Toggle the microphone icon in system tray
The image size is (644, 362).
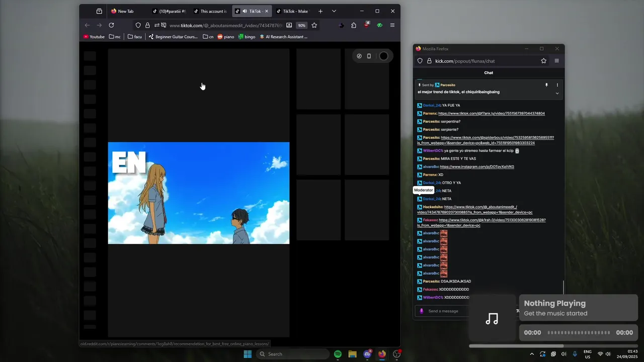coord(575,354)
